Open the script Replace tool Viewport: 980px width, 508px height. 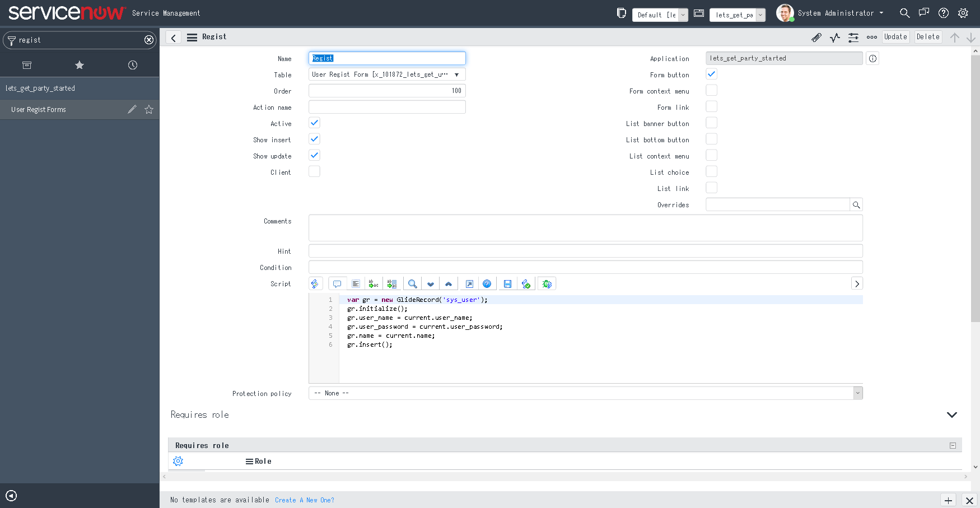[x=374, y=283]
